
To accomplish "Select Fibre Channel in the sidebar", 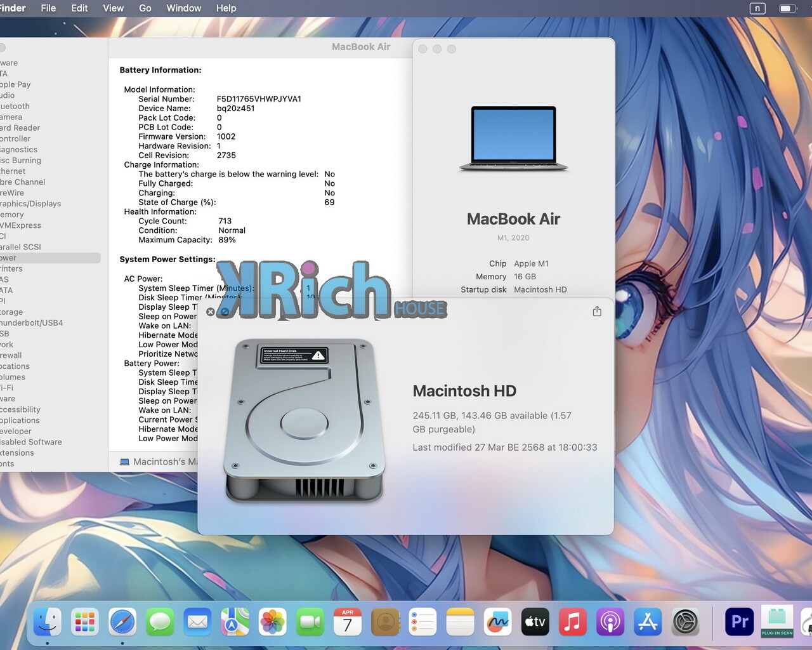I will (23, 182).
